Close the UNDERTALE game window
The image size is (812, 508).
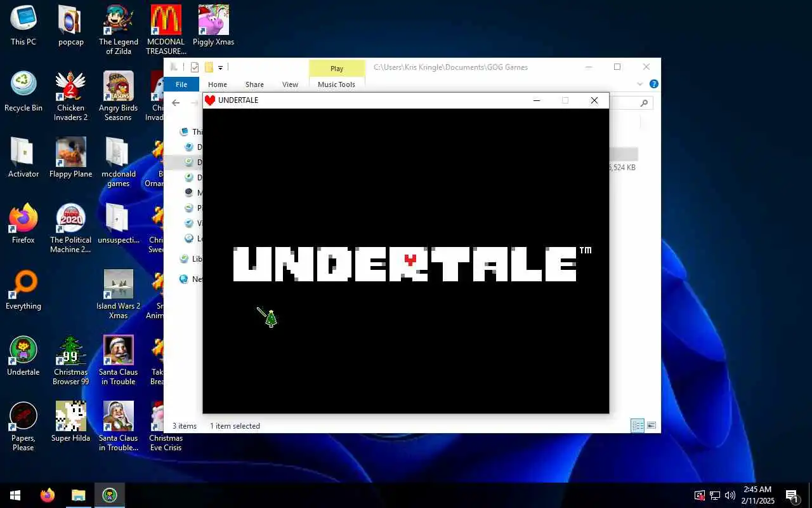[x=594, y=100]
